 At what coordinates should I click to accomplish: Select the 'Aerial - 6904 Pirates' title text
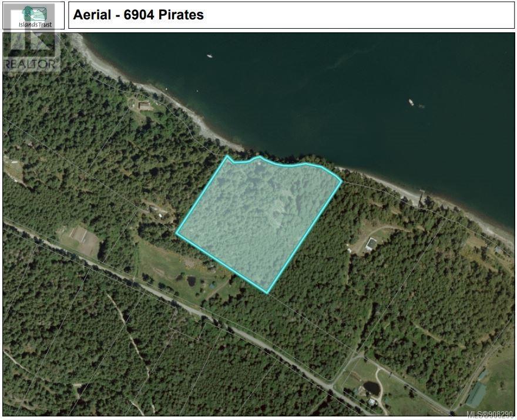click(138, 15)
